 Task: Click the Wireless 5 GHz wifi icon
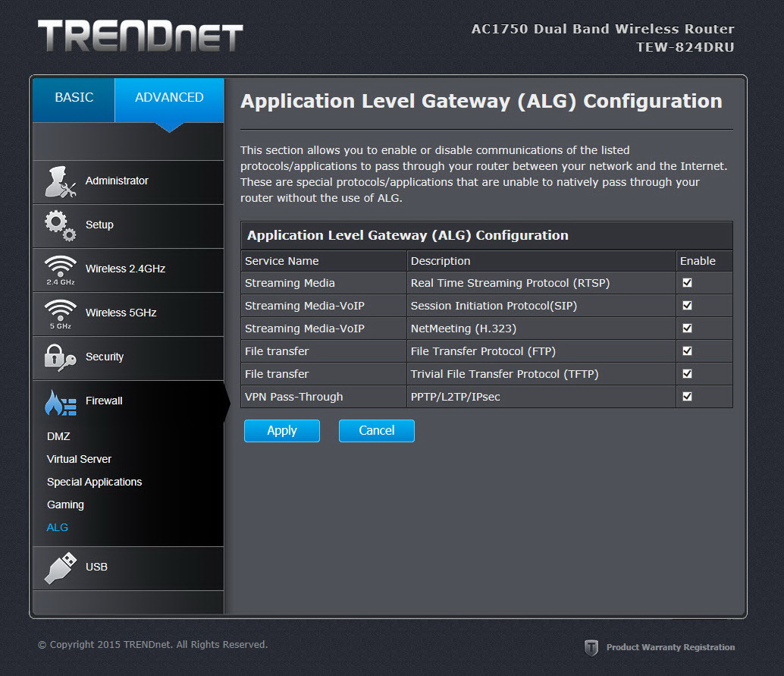pos(61,314)
